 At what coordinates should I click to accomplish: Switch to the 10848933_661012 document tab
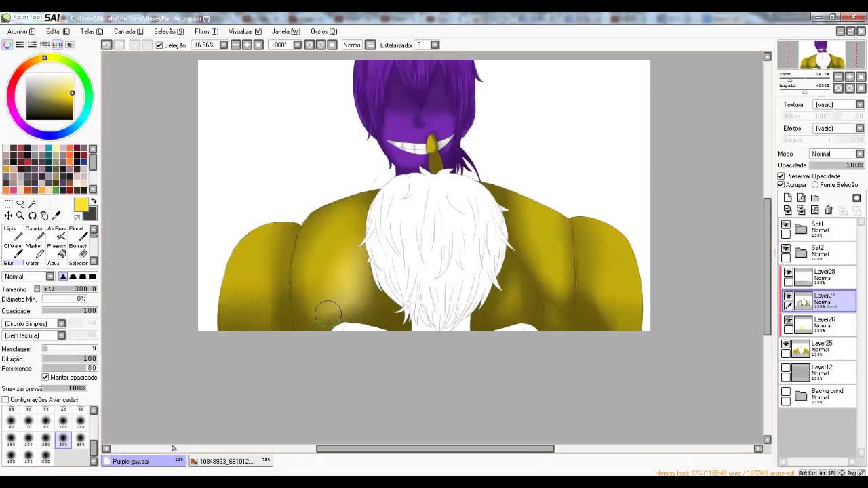pyautogui.click(x=230, y=461)
